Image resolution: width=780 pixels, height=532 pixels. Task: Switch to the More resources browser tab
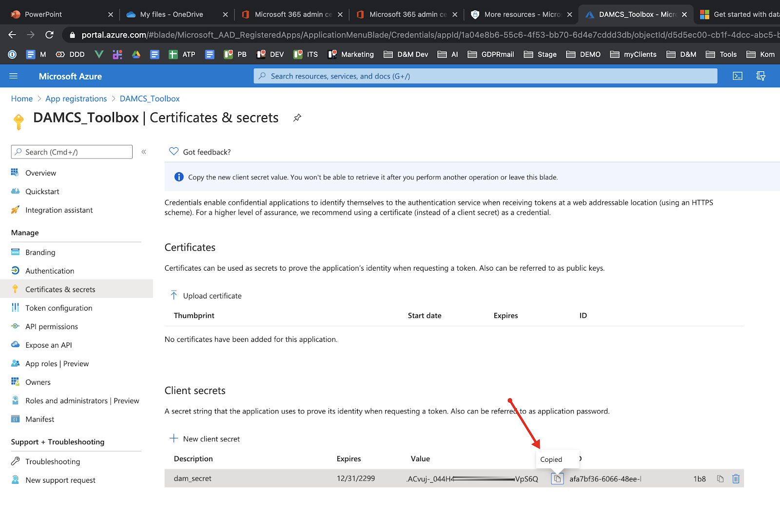(522, 14)
